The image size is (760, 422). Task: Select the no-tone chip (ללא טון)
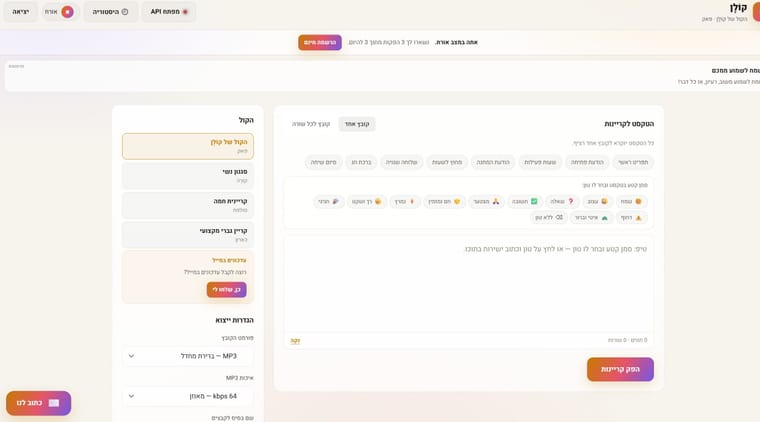click(549, 218)
